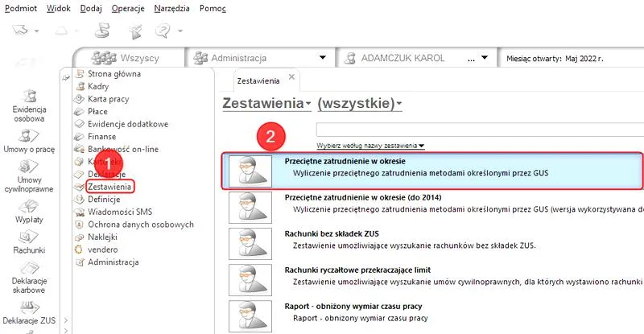Open the Zestawienia heading dropdown
Image resolution: width=644 pixels, height=334 pixels.
266,103
